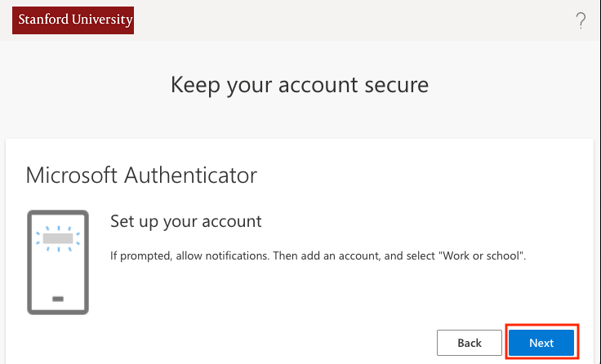Click the word "Microsoft" in the card title
This screenshot has width=601, height=364.
click(73, 175)
